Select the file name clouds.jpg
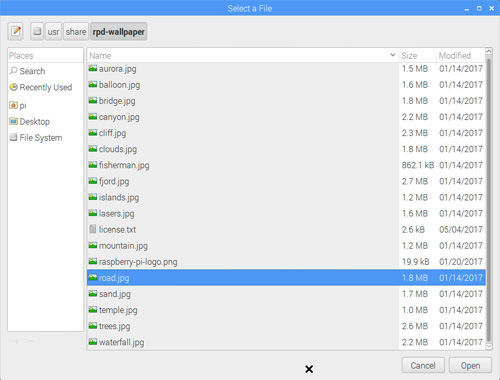The height and width of the screenshot is (380, 500). coord(118,149)
